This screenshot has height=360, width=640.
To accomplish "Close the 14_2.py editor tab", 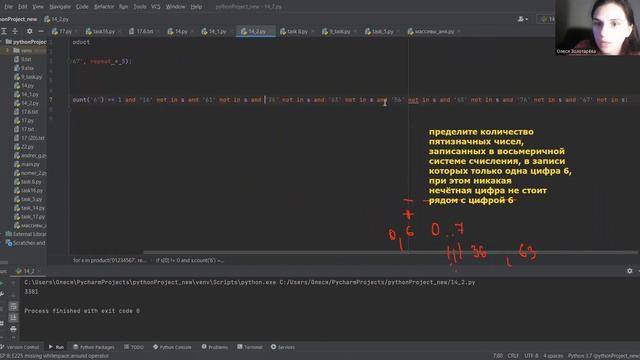I will (x=271, y=32).
